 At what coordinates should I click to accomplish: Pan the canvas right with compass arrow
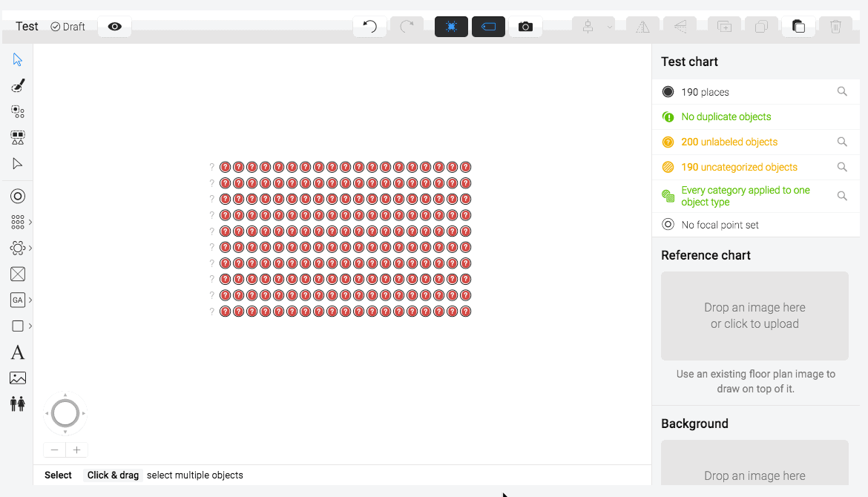(x=84, y=413)
